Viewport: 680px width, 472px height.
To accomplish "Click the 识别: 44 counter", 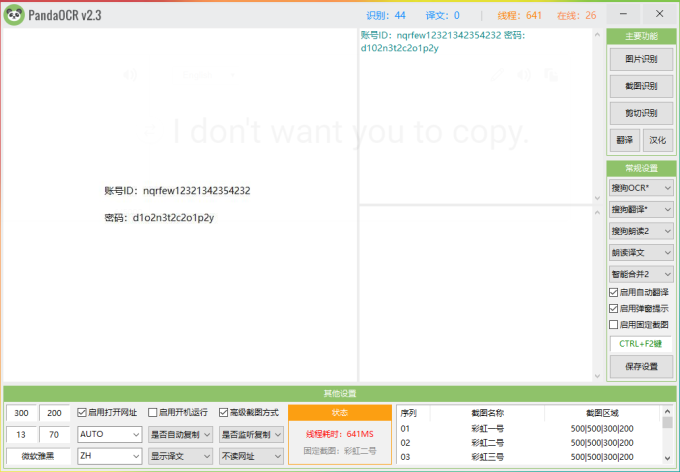I will point(386,16).
